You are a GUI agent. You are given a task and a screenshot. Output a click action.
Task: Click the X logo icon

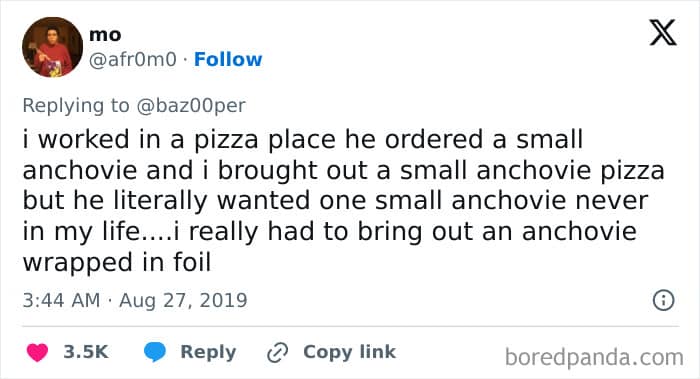point(663,32)
